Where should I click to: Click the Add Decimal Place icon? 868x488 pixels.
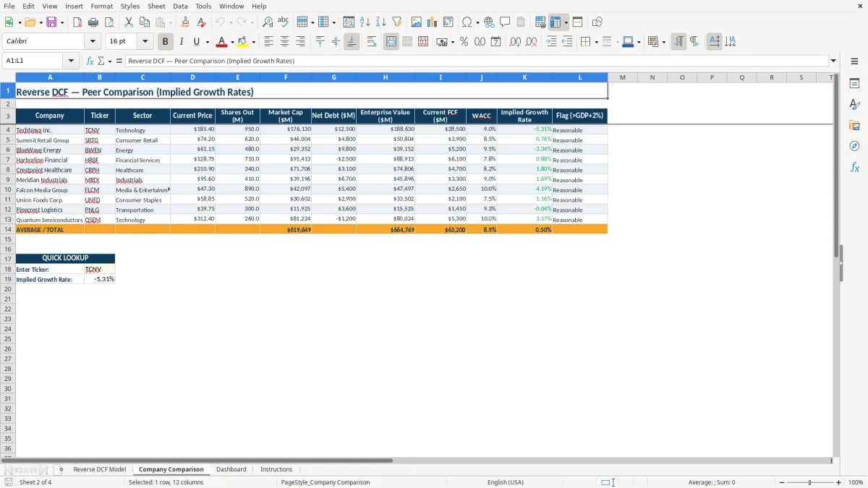pyautogui.click(x=515, y=42)
